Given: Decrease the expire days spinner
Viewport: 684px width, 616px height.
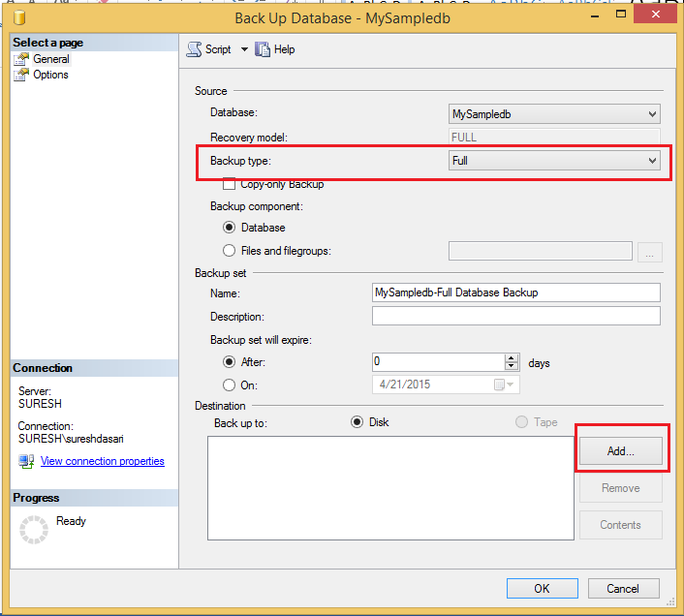Looking at the screenshot, I should (511, 366).
